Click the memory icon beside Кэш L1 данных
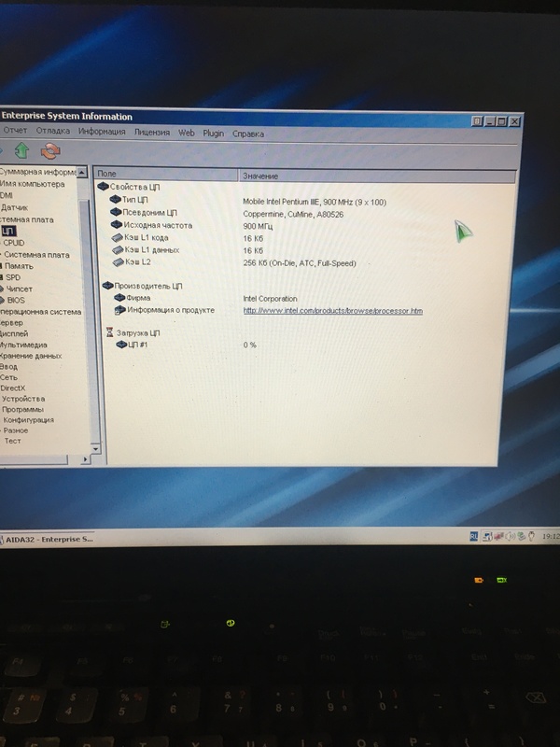This screenshot has width=560, height=747. (x=119, y=249)
